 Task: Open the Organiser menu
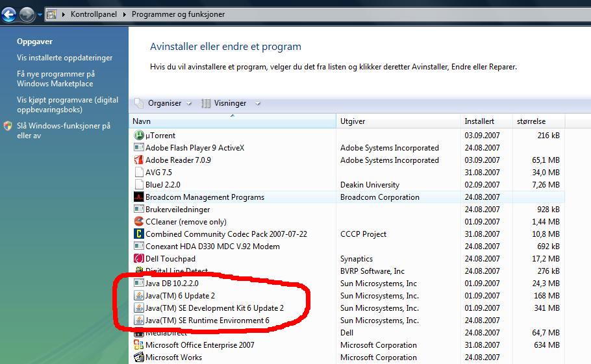point(164,103)
